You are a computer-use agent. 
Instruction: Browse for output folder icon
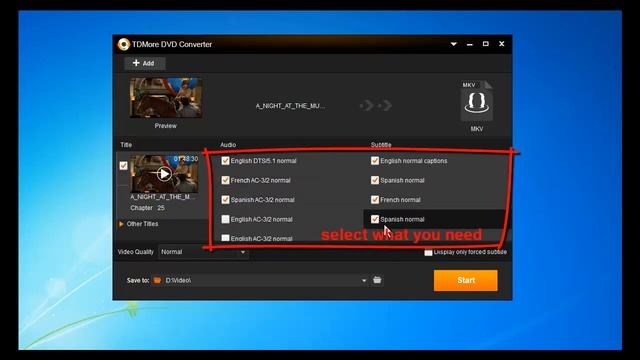click(x=377, y=280)
